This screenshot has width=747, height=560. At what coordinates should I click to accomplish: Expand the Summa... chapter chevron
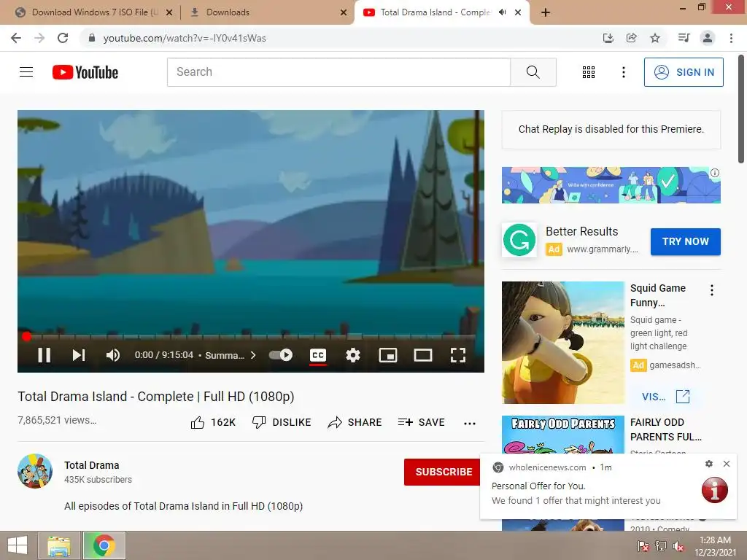click(x=253, y=355)
